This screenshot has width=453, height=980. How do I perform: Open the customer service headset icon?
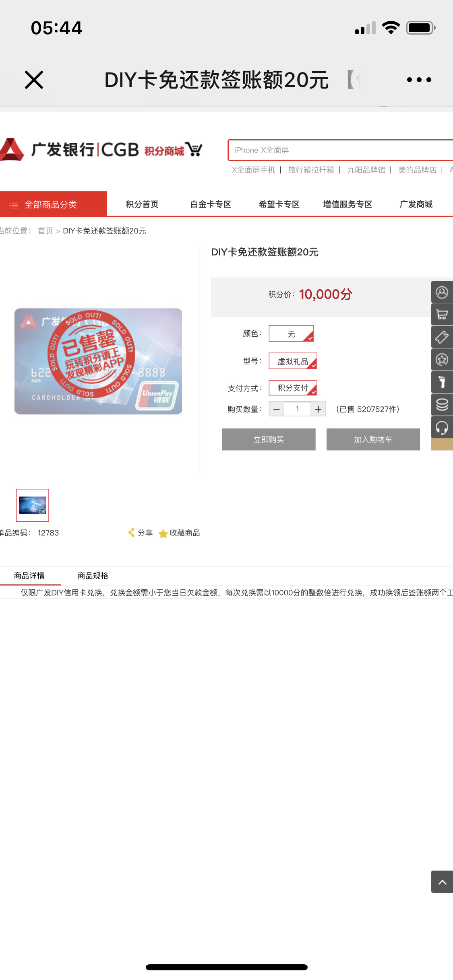click(442, 427)
